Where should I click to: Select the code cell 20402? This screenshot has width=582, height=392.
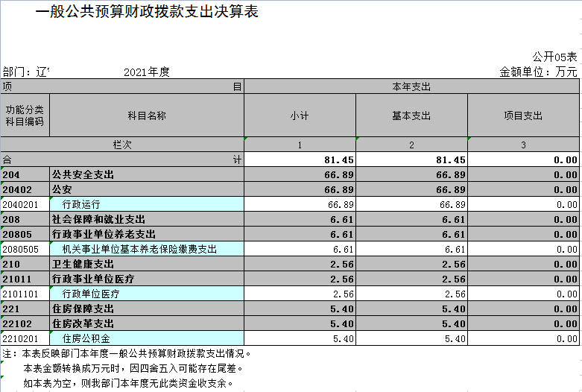(x=25, y=189)
